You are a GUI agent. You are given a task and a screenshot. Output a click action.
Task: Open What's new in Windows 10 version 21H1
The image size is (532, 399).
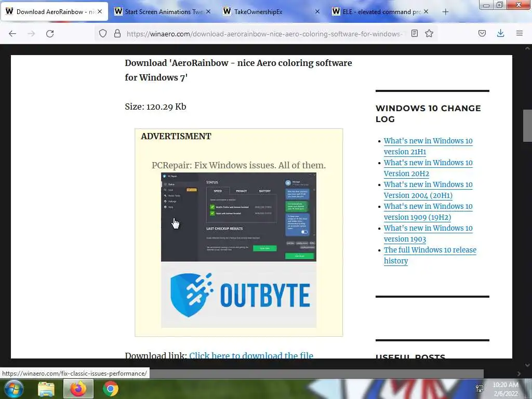[x=428, y=146]
